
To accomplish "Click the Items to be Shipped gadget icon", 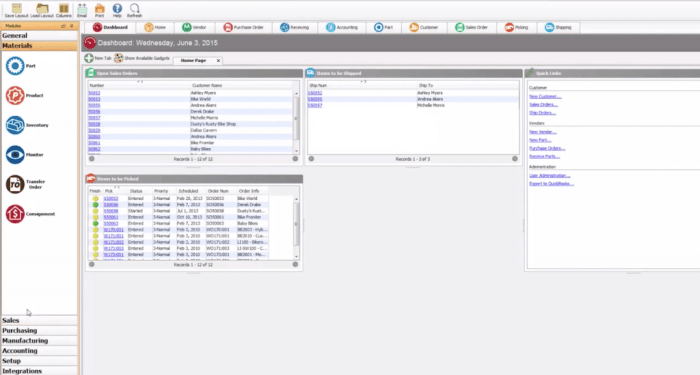I will coord(310,73).
